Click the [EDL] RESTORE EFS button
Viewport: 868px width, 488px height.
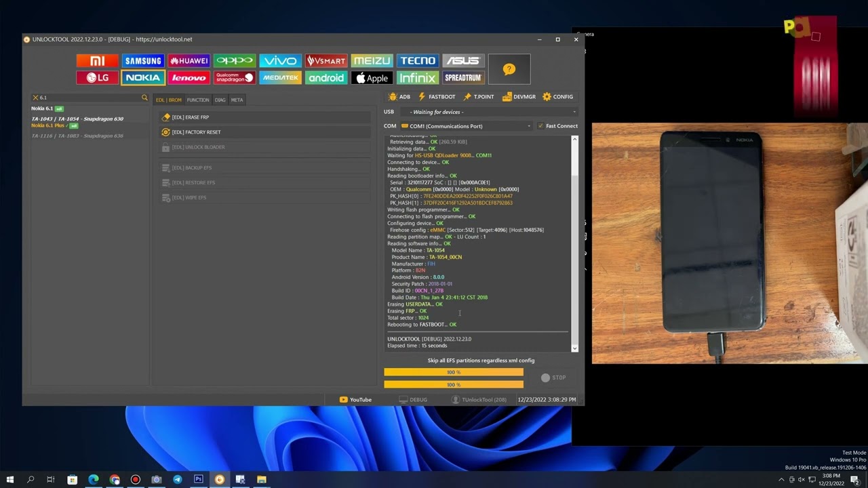(x=265, y=182)
